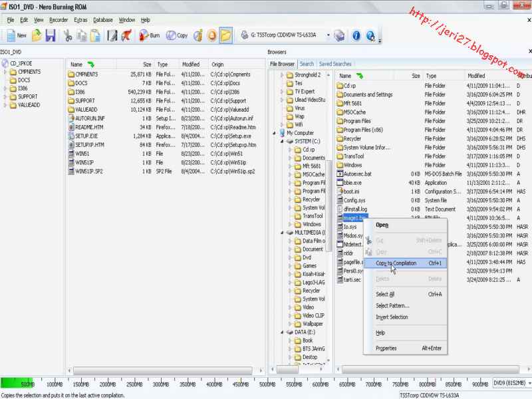This screenshot has width=532, height=399.
Task: Click the Copy disc toolbar icon
Action: click(x=170, y=35)
